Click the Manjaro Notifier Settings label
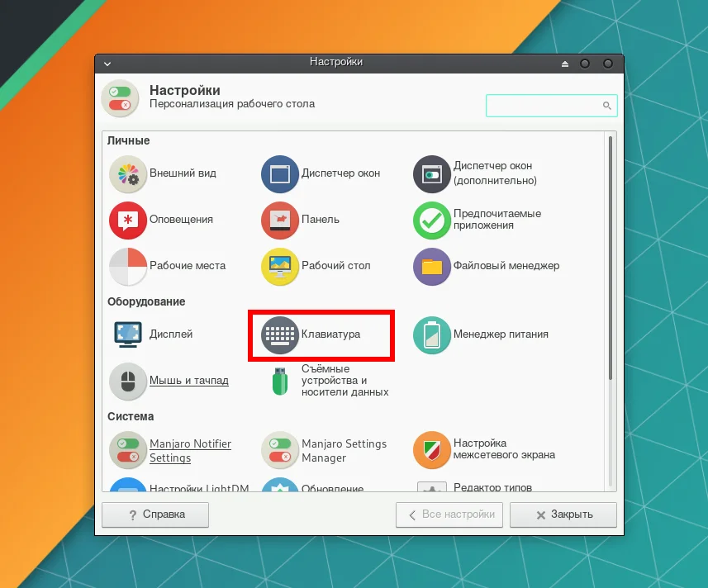 tap(190, 450)
